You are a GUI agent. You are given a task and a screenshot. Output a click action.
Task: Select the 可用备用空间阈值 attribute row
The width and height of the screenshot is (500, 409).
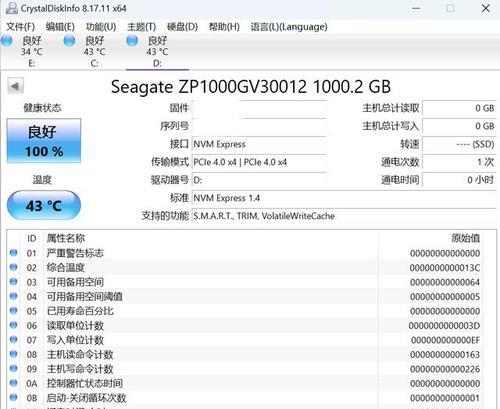click(x=245, y=296)
